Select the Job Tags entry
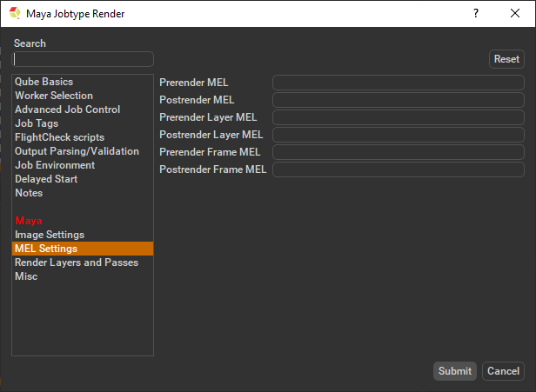This screenshot has height=392, width=536. coord(37,123)
